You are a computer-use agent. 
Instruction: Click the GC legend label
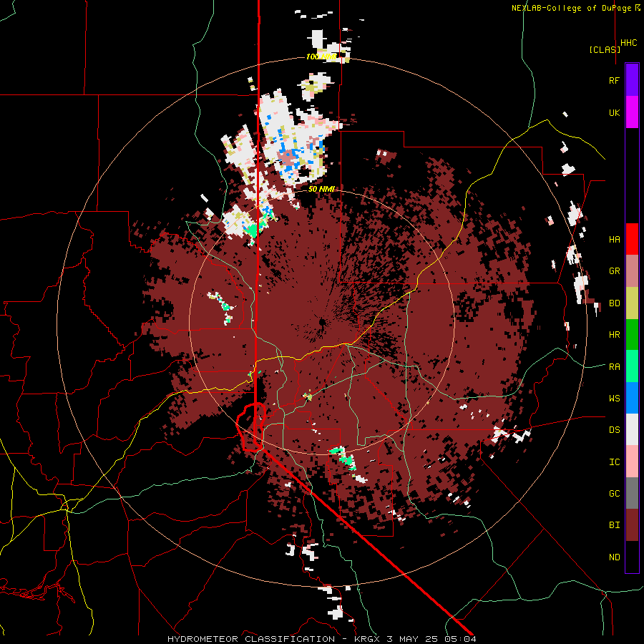click(615, 494)
